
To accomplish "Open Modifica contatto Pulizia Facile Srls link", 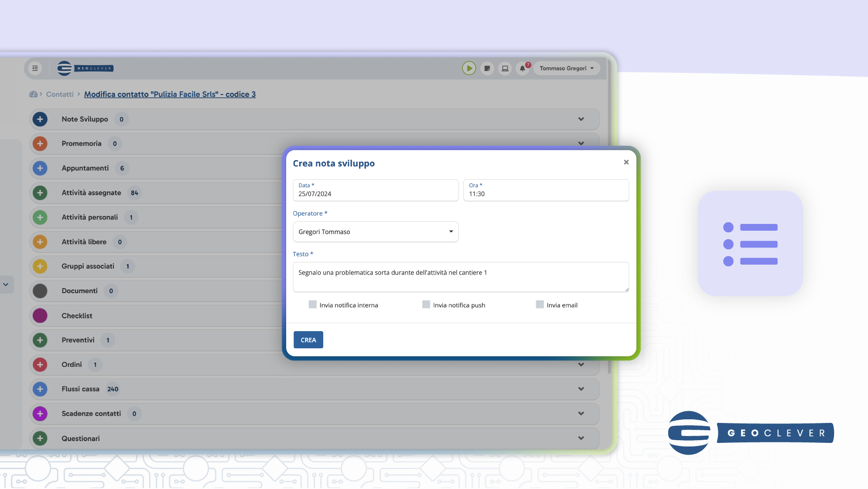I will (x=170, y=94).
